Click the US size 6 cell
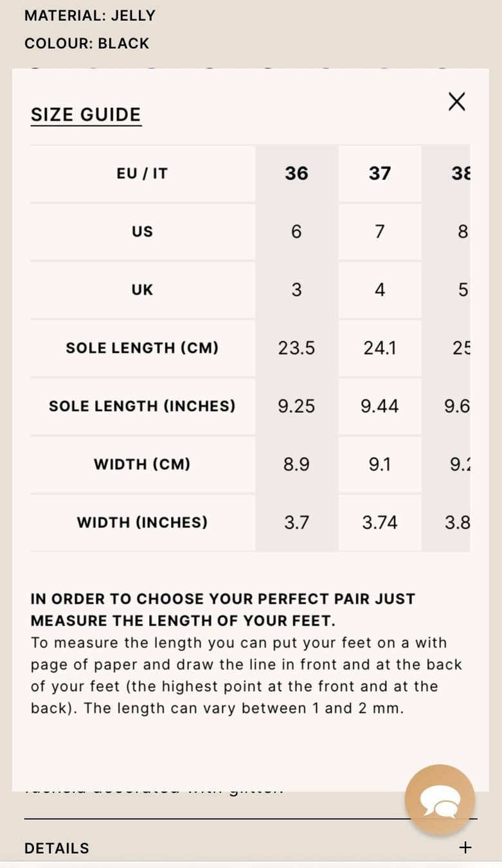 tap(296, 231)
